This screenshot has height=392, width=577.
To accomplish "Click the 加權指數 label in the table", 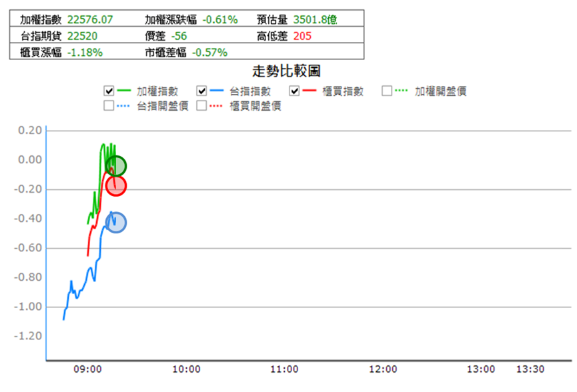I will pyautogui.click(x=41, y=19).
